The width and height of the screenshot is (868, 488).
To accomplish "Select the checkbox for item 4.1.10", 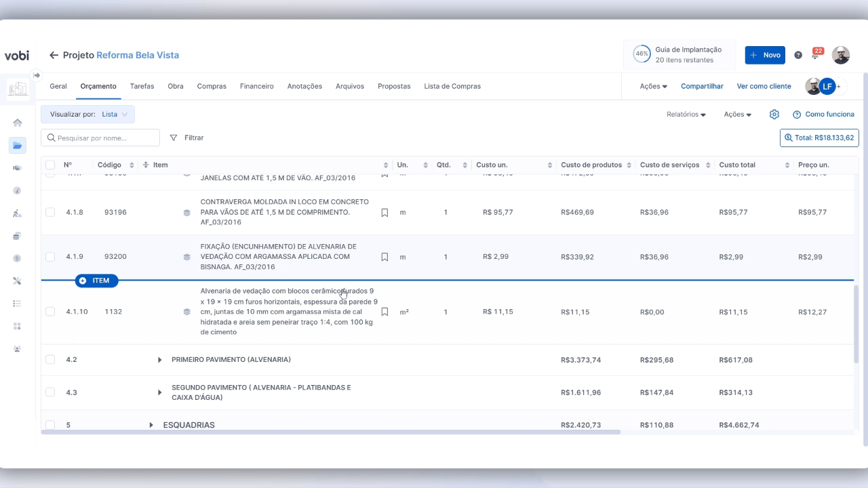I will click(x=50, y=312).
